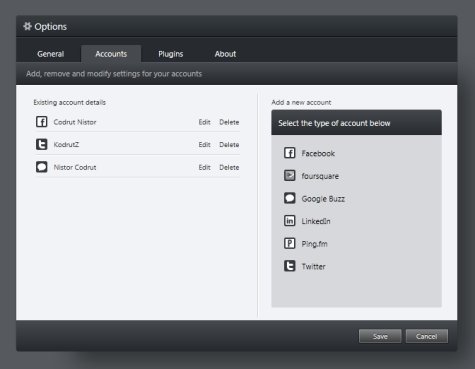Viewport: 475px width, 369px height.
Task: Save the options
Action: [380, 336]
